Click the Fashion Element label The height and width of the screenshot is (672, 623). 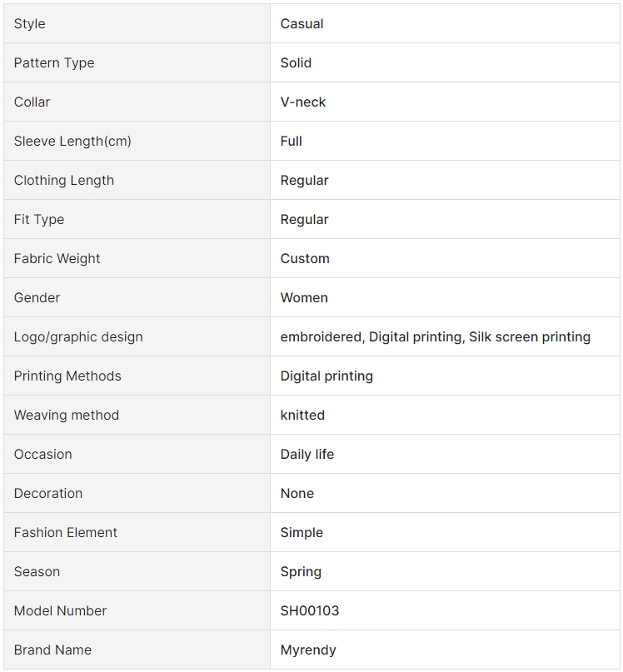click(x=65, y=532)
